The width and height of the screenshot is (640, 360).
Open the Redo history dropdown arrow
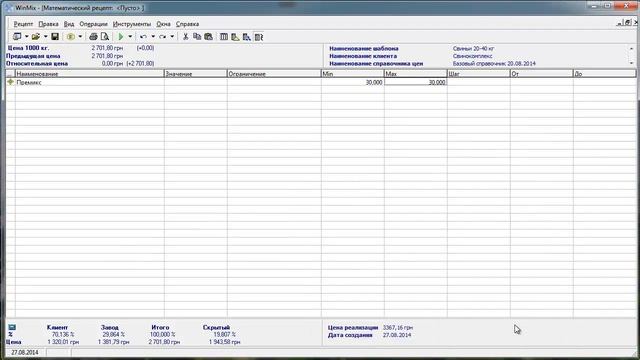[x=172, y=37]
